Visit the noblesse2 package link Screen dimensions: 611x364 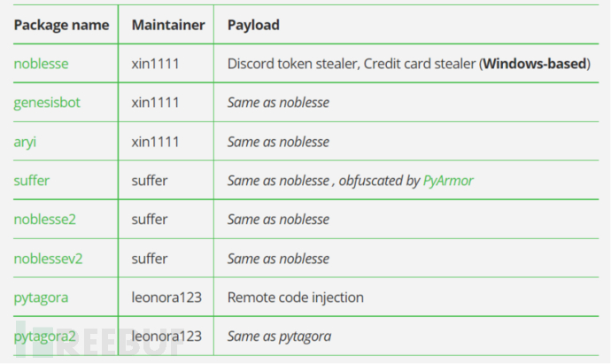coord(45,220)
